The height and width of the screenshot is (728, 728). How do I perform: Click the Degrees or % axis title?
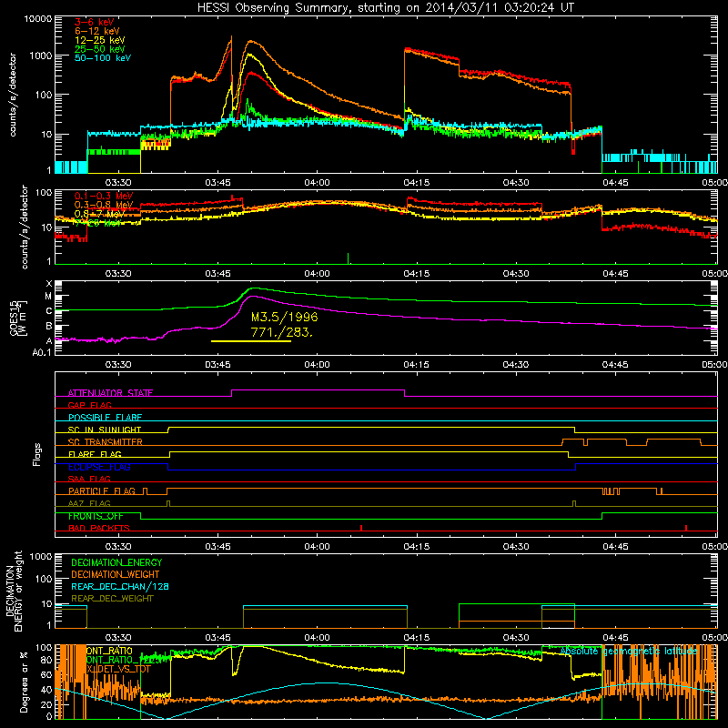[24, 682]
